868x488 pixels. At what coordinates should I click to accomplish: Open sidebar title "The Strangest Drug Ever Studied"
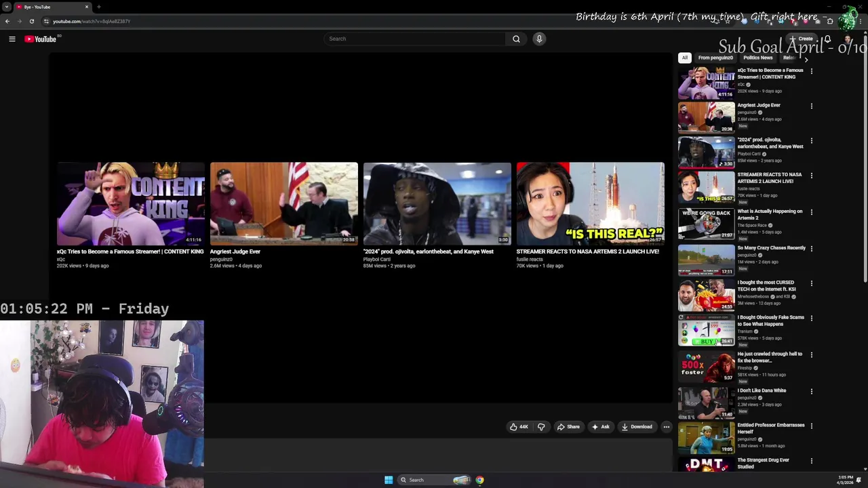click(x=764, y=463)
